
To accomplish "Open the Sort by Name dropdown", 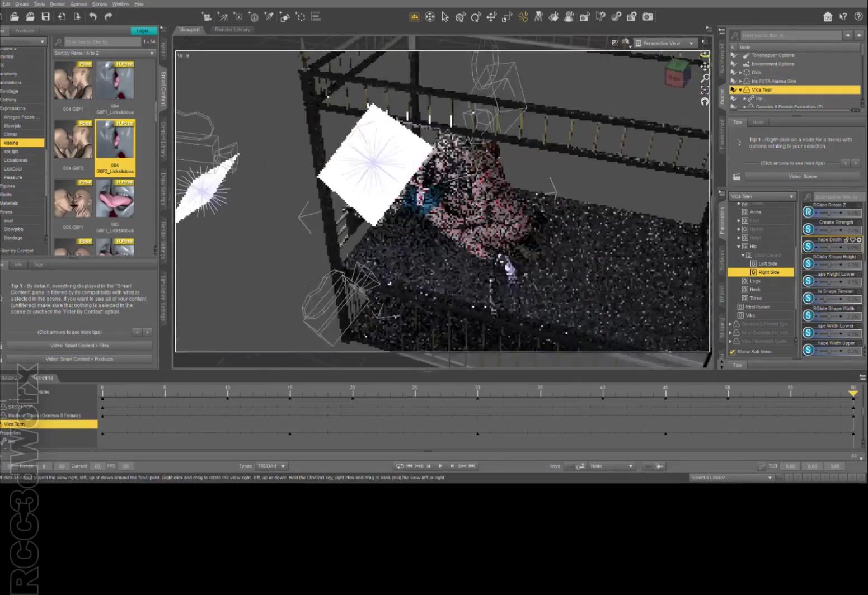I will (104, 53).
